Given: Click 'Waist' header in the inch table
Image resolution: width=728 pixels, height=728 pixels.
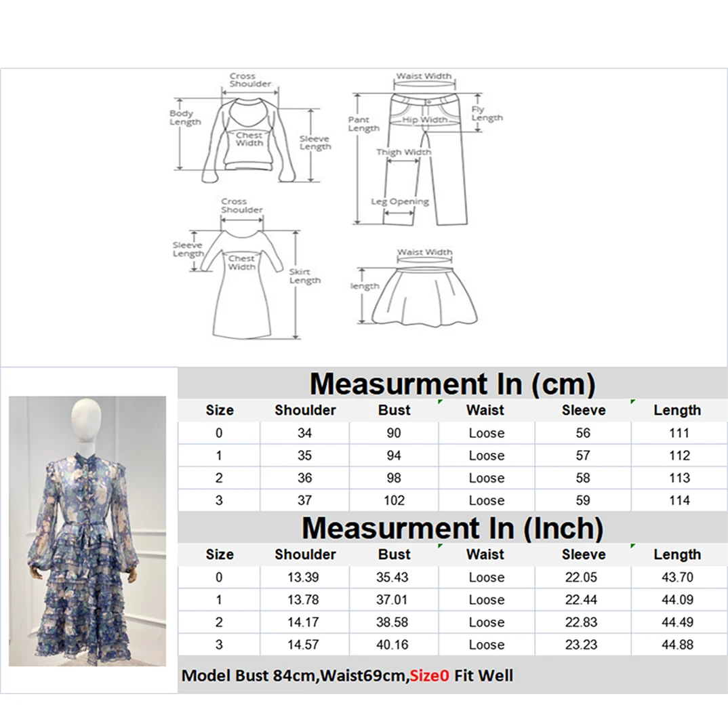Looking at the screenshot, I should click(485, 554).
